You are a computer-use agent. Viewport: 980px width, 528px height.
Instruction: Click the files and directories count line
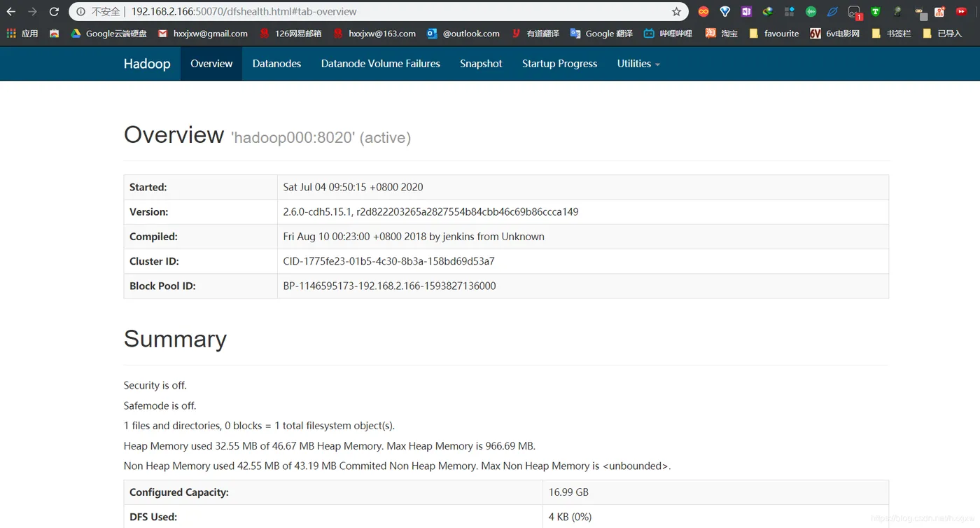(259, 426)
